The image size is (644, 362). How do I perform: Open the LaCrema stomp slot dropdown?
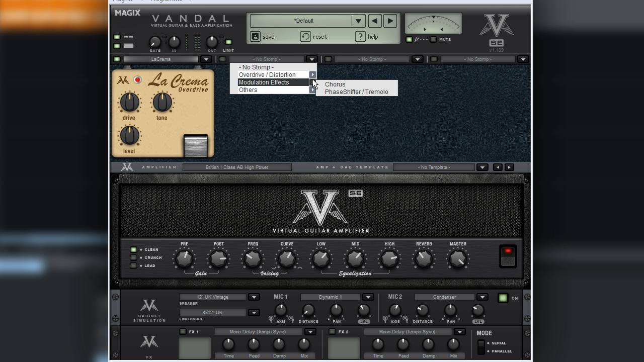pos(206,59)
